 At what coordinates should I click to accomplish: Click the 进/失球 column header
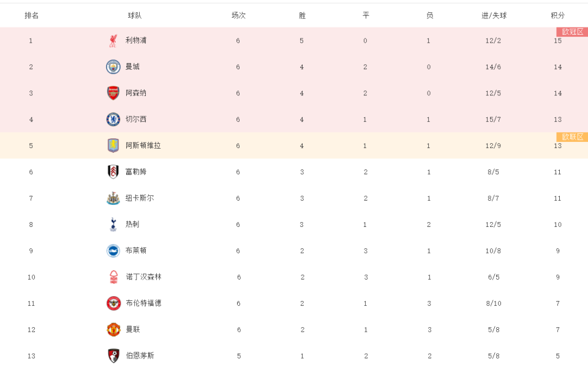[x=494, y=15]
